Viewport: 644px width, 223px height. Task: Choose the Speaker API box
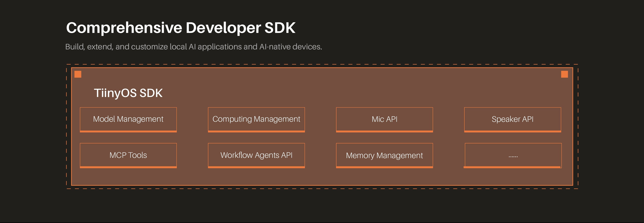513,119
